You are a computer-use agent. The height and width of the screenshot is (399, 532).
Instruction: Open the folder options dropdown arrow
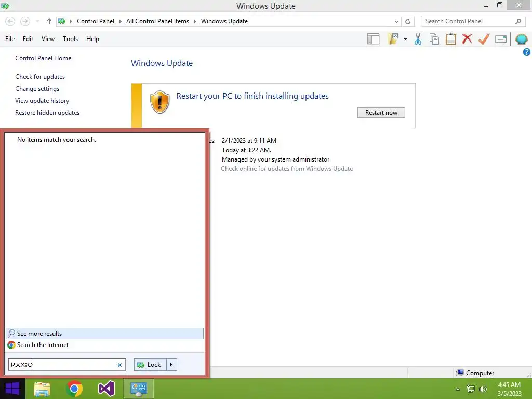pyautogui.click(x=405, y=39)
